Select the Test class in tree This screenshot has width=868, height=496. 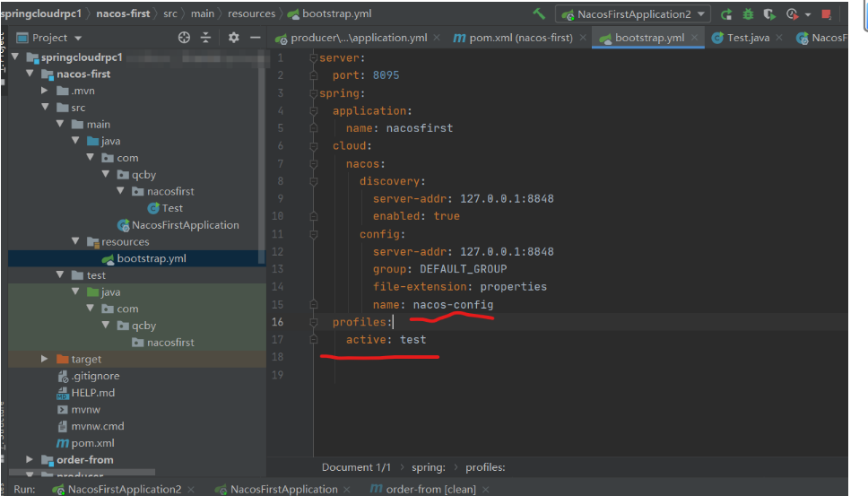coord(165,208)
